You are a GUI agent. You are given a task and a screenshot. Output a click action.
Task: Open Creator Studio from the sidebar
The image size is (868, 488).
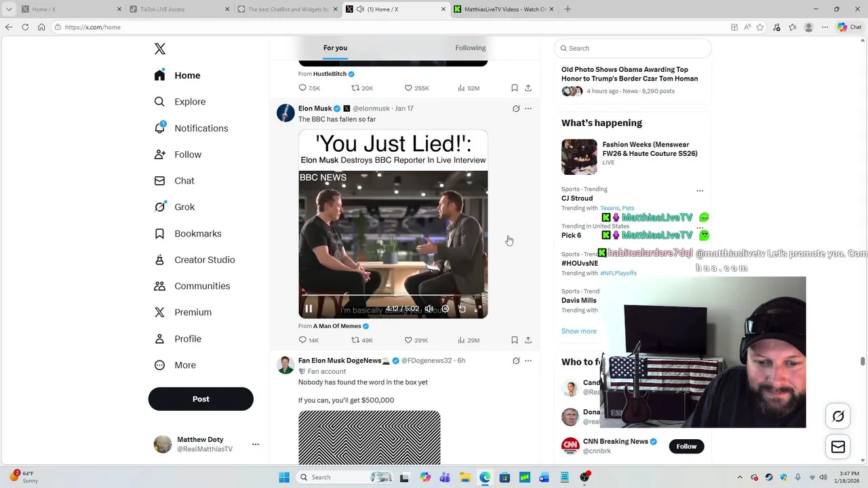click(195, 260)
